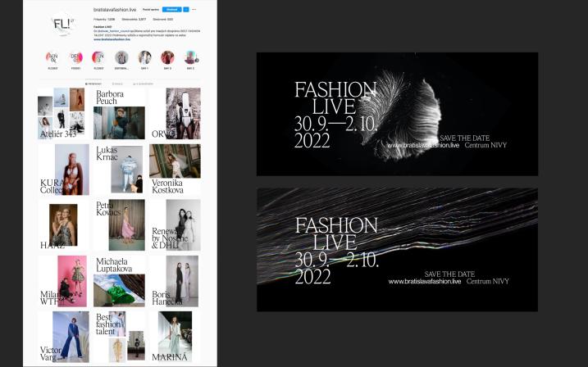This screenshot has width=588, height=367.
Task: Open the Best fashion talent post
Action: click(x=119, y=337)
